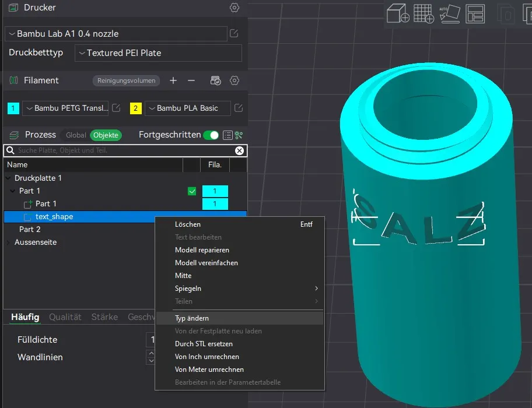The width and height of the screenshot is (532, 408).
Task: Open printer settings gear icon
Action: [x=235, y=8]
